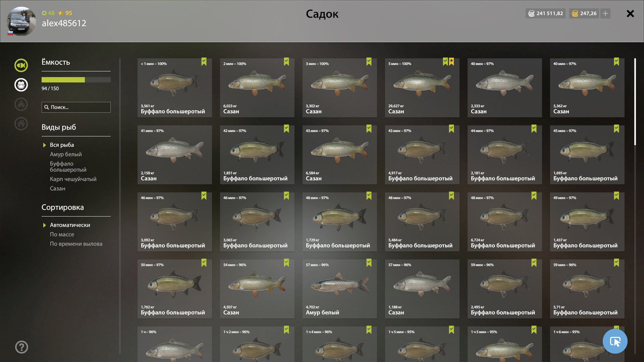Image resolution: width=644 pixels, height=362 pixels.
Task: Open the 2,333 кг Сазан card
Action: pyautogui.click(x=505, y=88)
